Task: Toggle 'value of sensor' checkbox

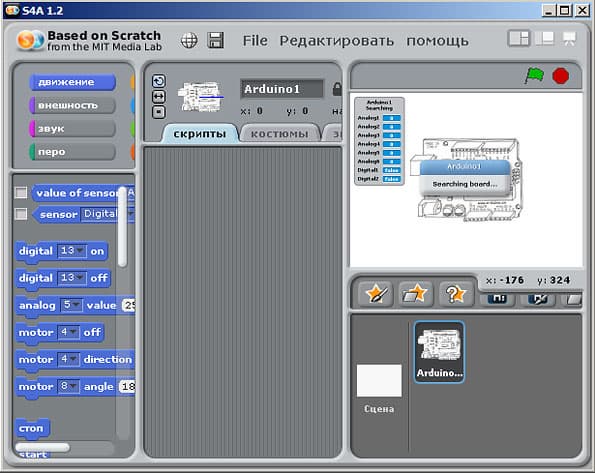Action: click(21, 192)
